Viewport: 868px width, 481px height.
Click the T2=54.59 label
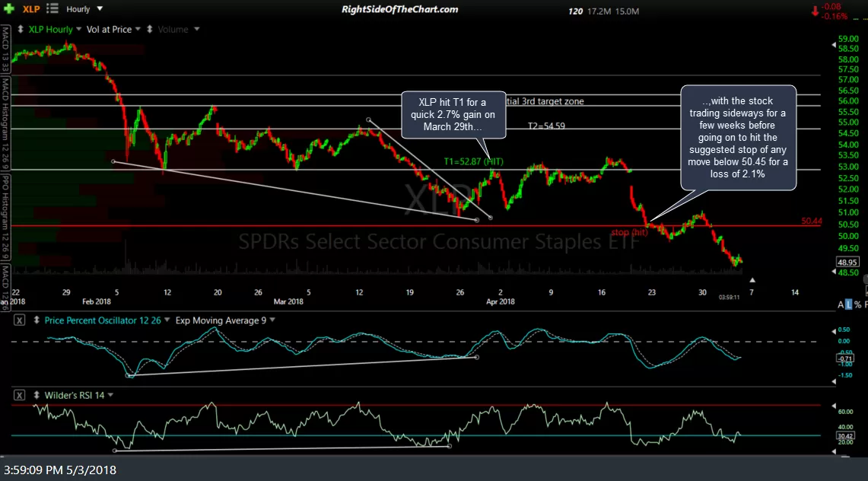546,126
